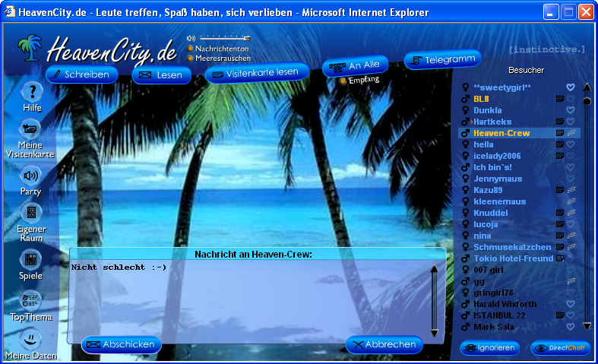598x364 pixels.
Task: Select Heaven-Crew in visitor list
Action: pyautogui.click(x=501, y=133)
